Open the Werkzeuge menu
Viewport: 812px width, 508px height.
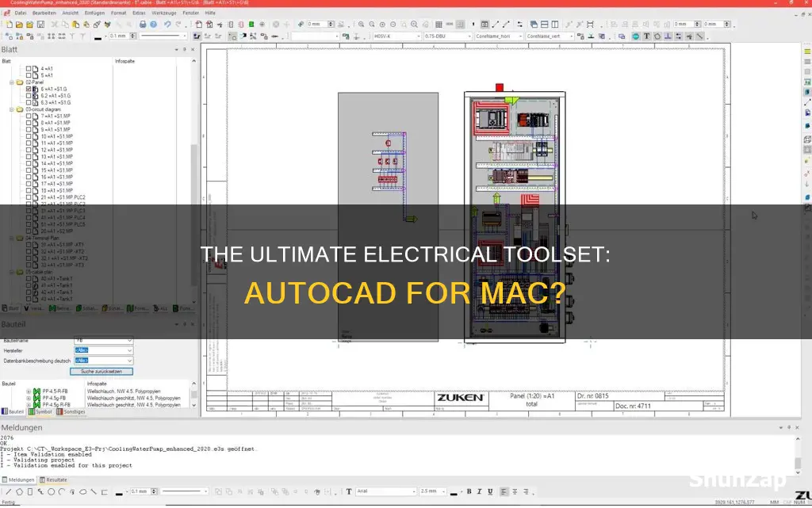(163, 13)
